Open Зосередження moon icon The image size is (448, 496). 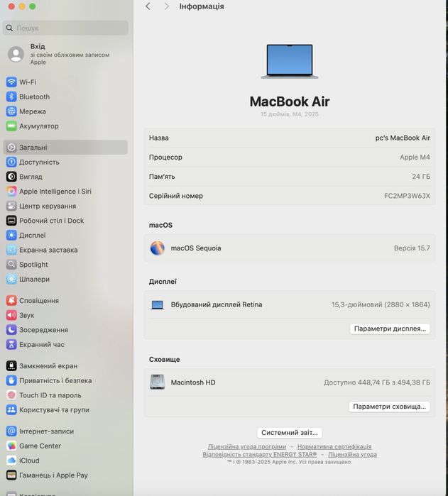tap(11, 330)
